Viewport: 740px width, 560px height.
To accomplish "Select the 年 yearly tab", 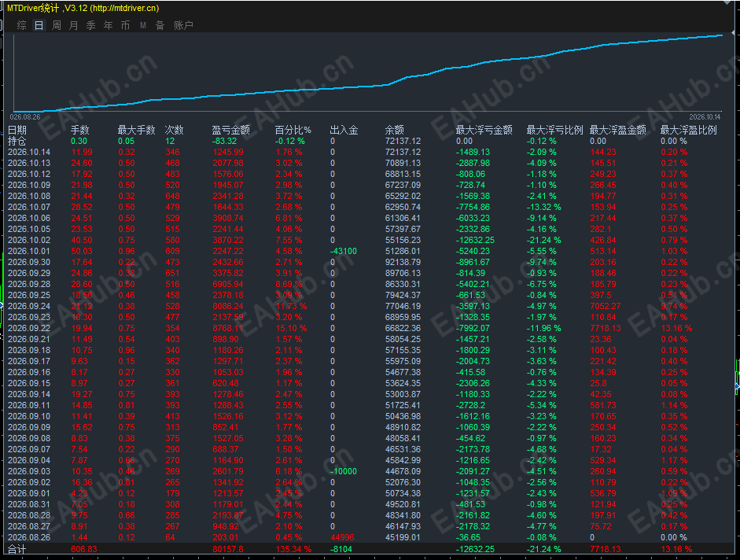I will (108, 25).
